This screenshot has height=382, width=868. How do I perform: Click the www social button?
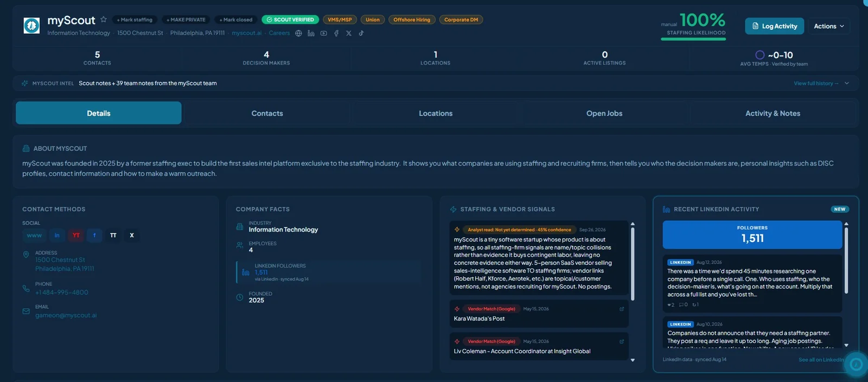click(x=34, y=235)
